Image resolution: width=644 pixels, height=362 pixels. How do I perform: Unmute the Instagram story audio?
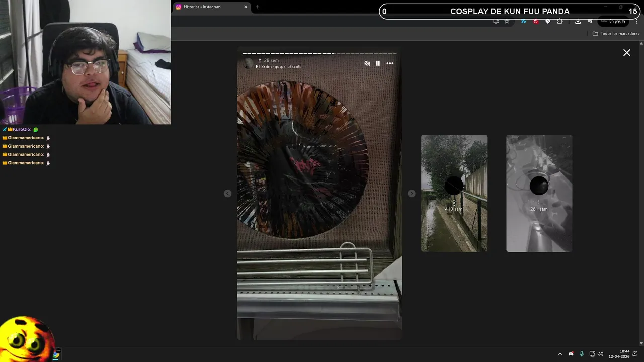click(367, 63)
